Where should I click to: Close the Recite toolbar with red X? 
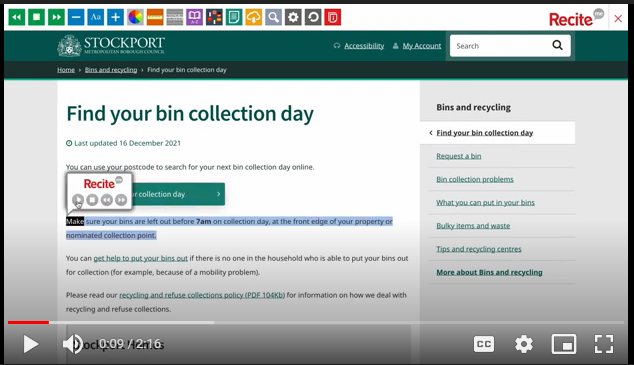(618, 19)
